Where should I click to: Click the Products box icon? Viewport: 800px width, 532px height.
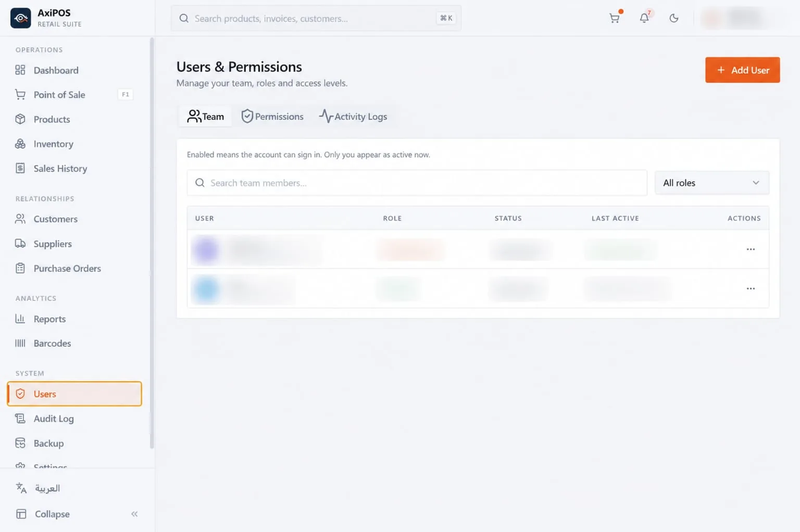20,119
